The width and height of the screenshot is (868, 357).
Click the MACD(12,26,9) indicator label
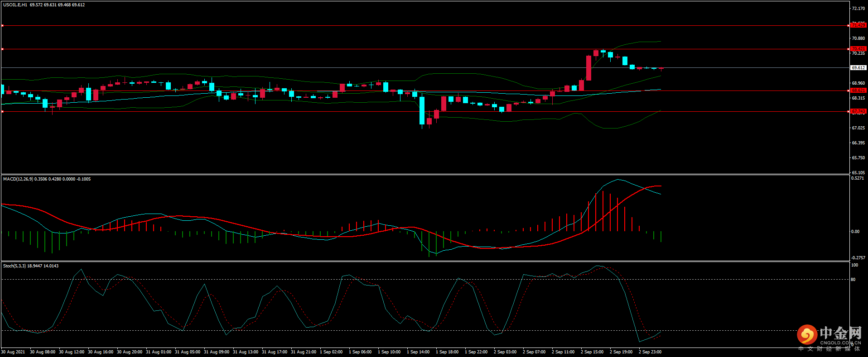coord(18,179)
